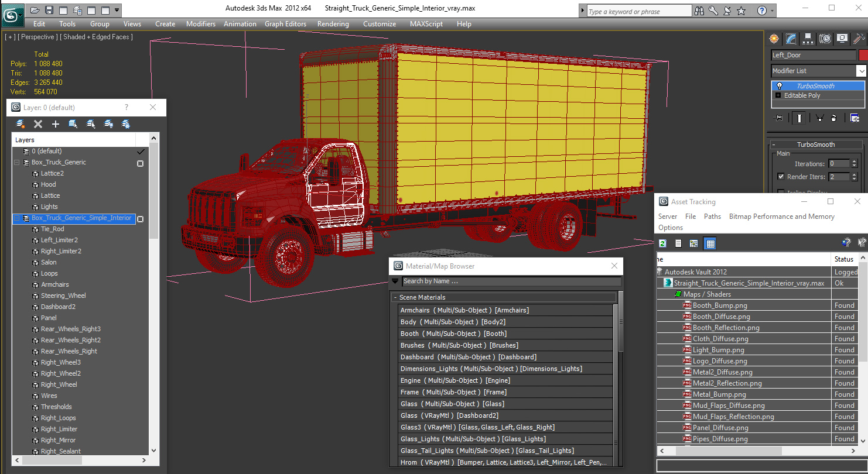The width and height of the screenshot is (868, 474).
Task: Click Refresh icon in Asset Tracking toolbar
Action: pyautogui.click(x=662, y=243)
